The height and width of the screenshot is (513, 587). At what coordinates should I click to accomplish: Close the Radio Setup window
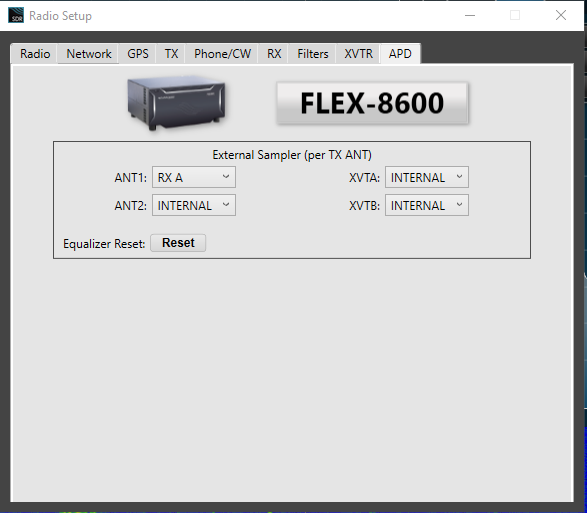pos(561,15)
